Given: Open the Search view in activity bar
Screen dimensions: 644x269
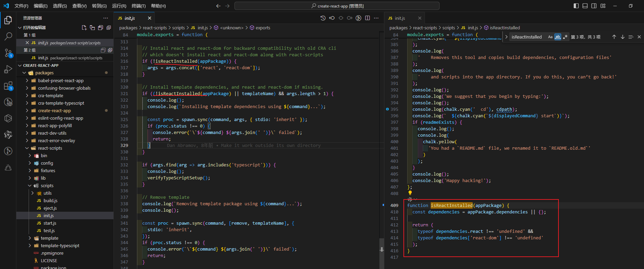Looking at the screenshot, I should [x=8, y=36].
